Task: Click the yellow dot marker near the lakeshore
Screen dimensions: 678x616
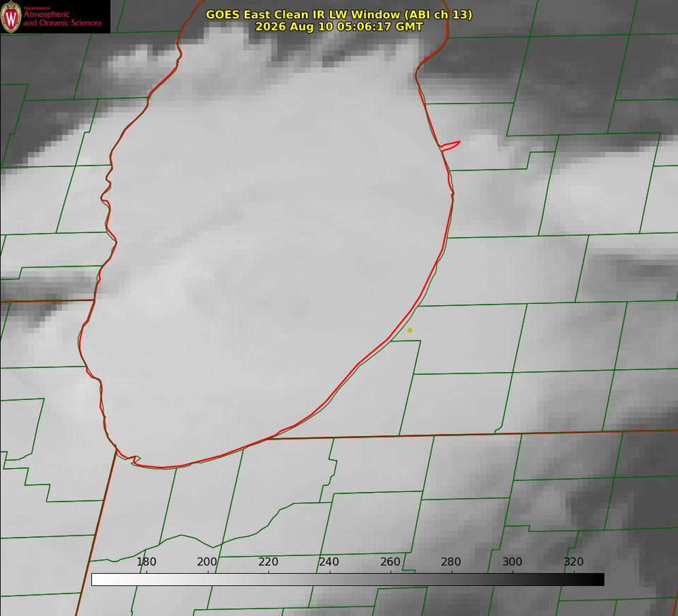Action: (410, 330)
